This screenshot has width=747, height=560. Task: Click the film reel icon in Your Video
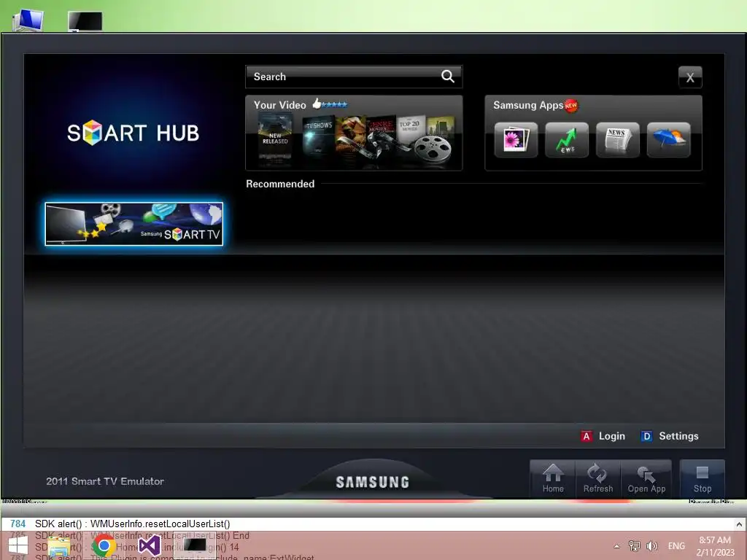coord(432,149)
